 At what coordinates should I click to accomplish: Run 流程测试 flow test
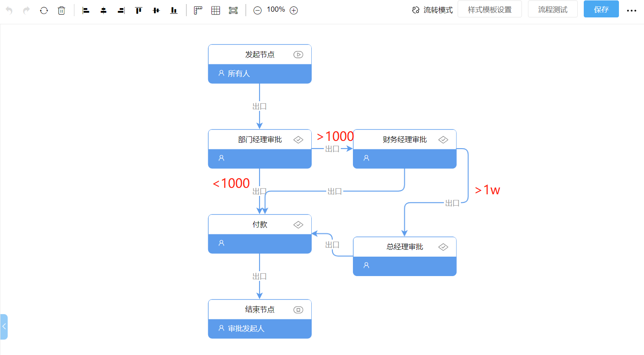pos(553,9)
